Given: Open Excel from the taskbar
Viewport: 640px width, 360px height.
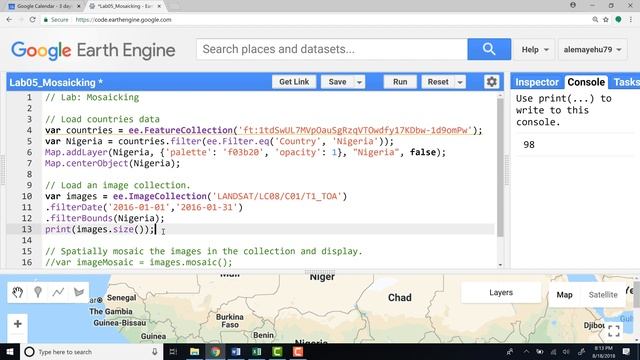Looking at the screenshot, I should [x=257, y=351].
